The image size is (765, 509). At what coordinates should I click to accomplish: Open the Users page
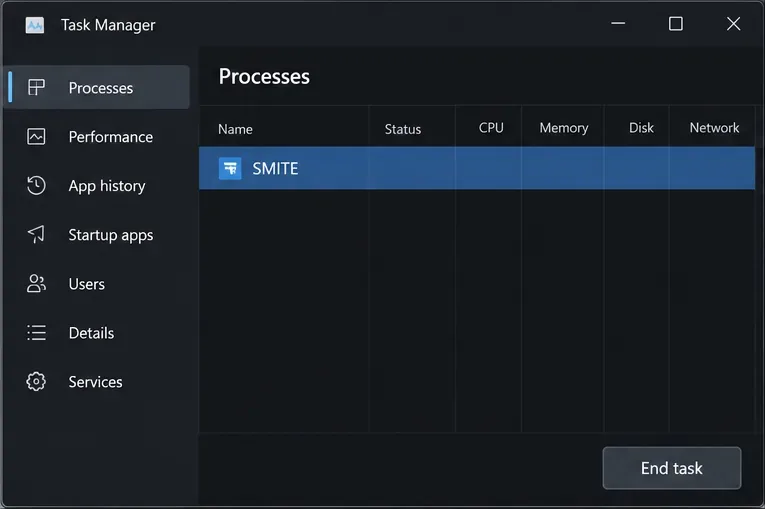[x=97, y=284]
